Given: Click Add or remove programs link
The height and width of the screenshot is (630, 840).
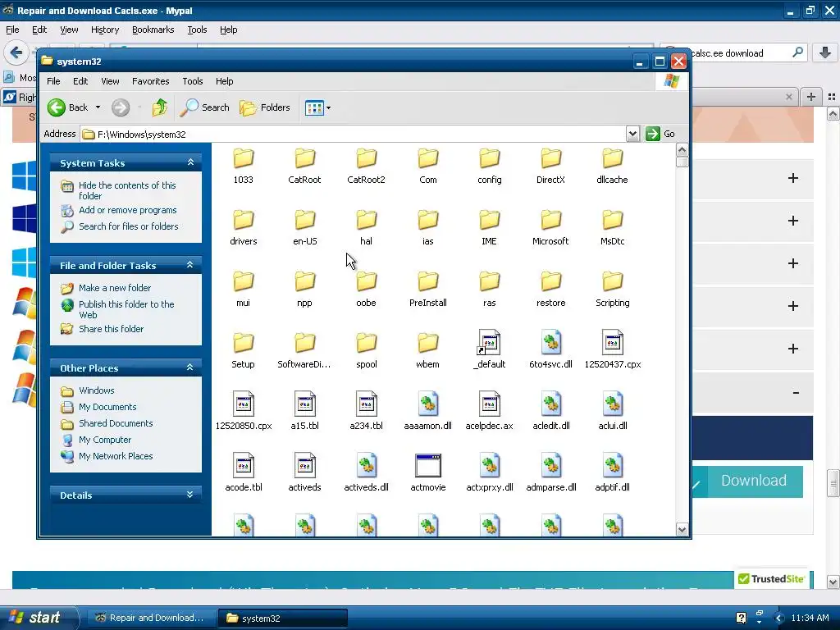Looking at the screenshot, I should pyautogui.click(x=127, y=210).
